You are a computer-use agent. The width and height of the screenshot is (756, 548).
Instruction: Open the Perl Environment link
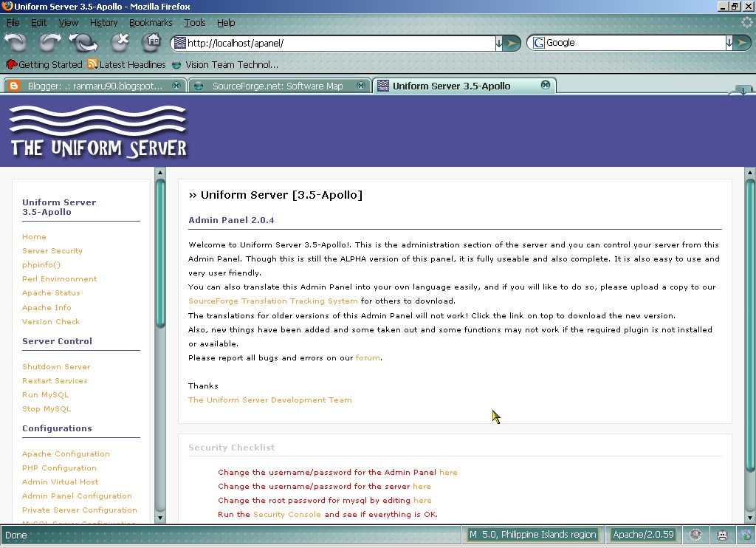(59, 279)
